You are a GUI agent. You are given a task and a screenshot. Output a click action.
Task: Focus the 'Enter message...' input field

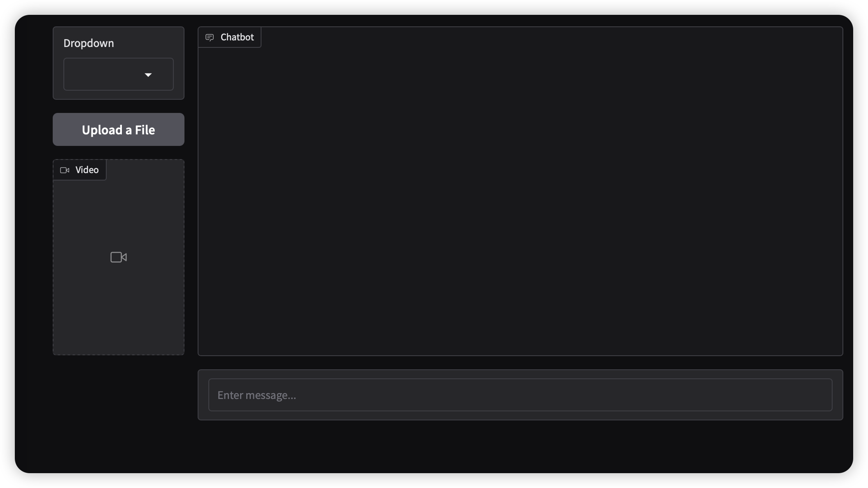coord(520,395)
